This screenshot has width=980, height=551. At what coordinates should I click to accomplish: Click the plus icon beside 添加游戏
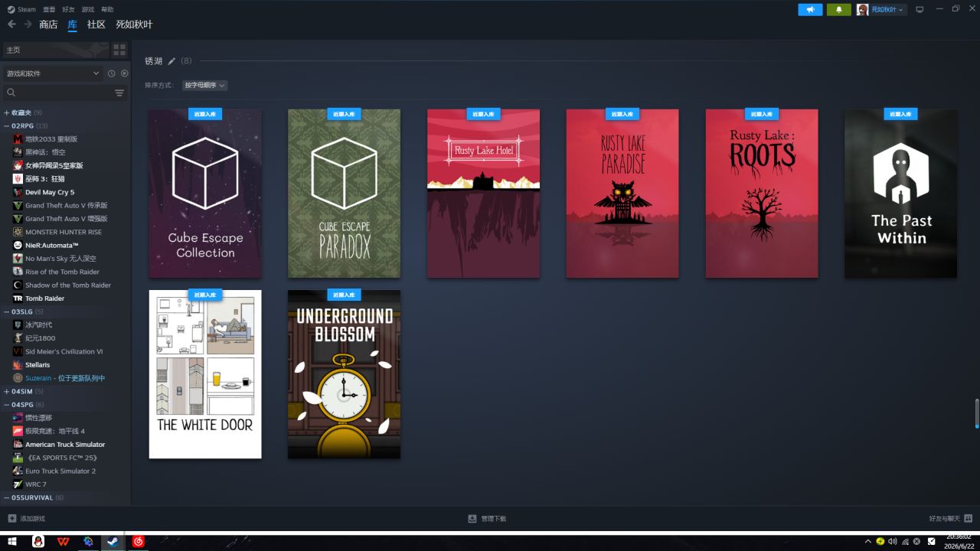tap(12, 518)
